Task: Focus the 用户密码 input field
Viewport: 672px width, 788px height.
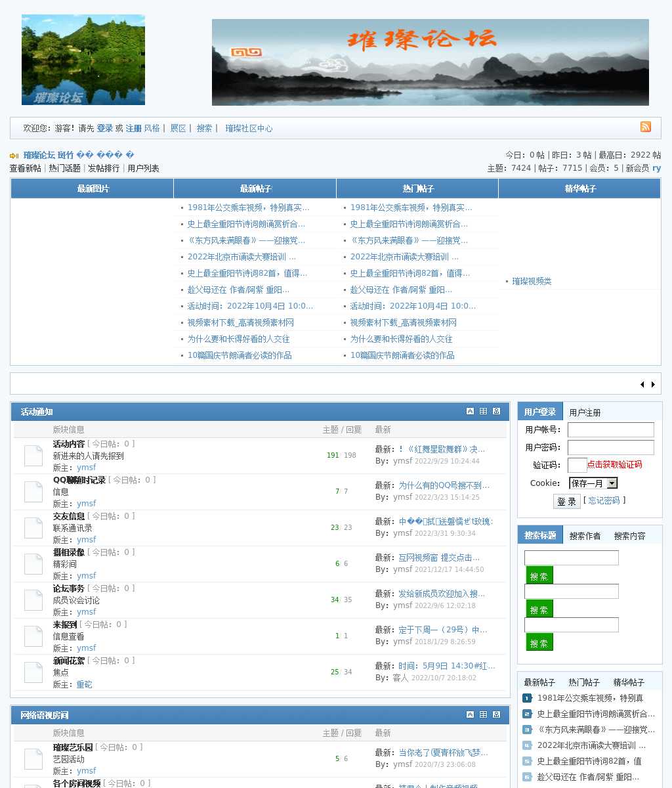Action: tap(611, 447)
